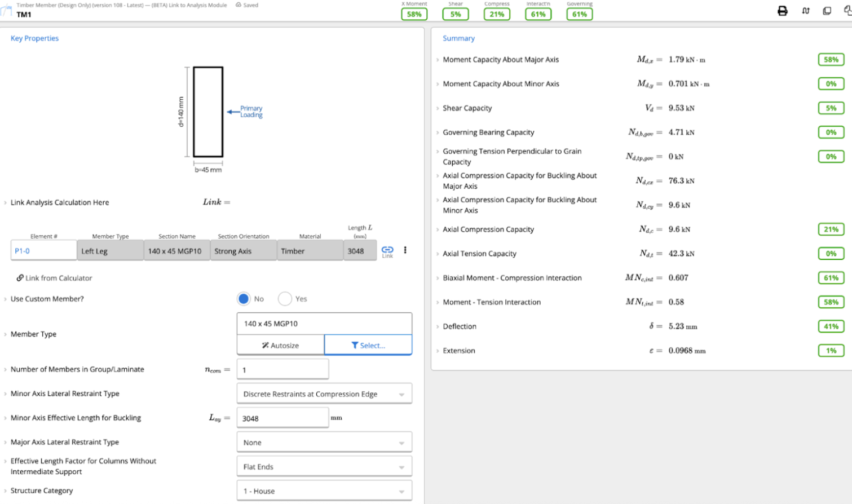Click the 41% Deflection utilization indicator
Image resolution: width=852 pixels, height=504 pixels.
831,326
